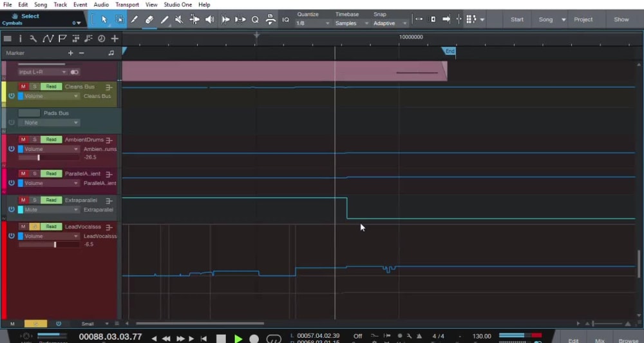
Task: Open the inspector i icon
Action: (20, 39)
